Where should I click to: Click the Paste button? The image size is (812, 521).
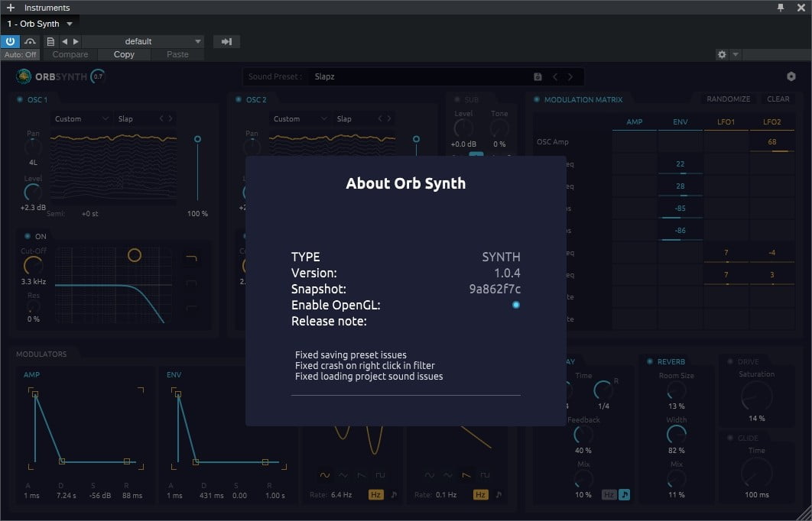(177, 54)
